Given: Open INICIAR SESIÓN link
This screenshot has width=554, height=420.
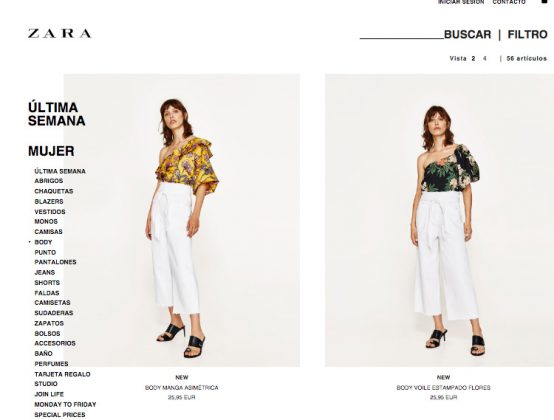Looking at the screenshot, I should click(x=461, y=2).
